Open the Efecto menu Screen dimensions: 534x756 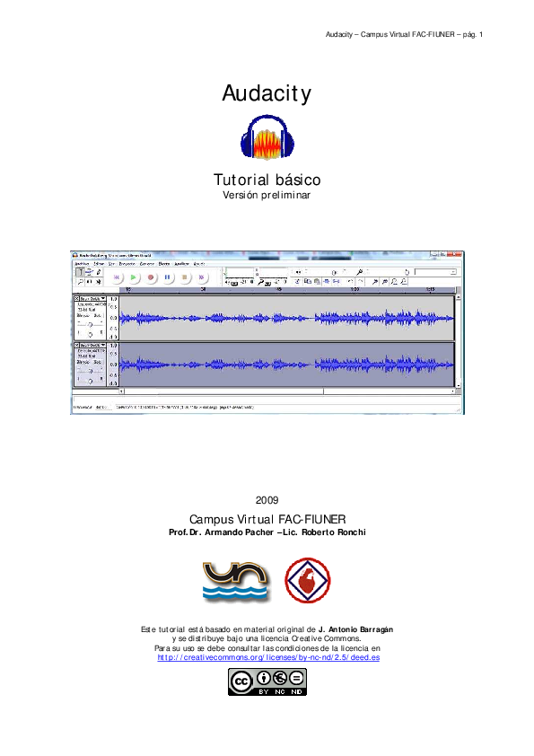pos(164,264)
